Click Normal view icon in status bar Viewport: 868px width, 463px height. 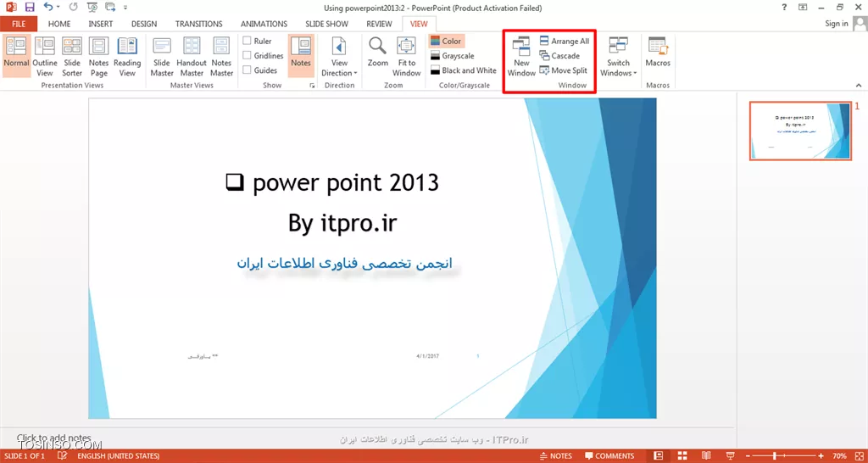pyautogui.click(x=658, y=456)
